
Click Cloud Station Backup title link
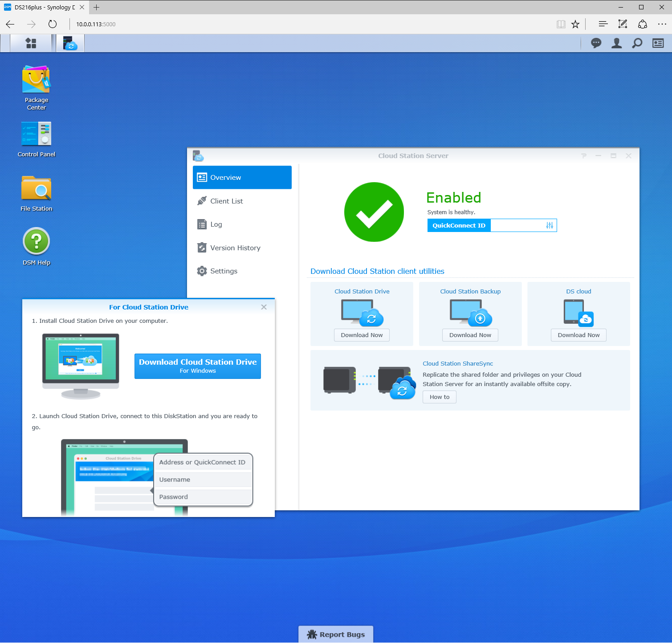pos(470,291)
